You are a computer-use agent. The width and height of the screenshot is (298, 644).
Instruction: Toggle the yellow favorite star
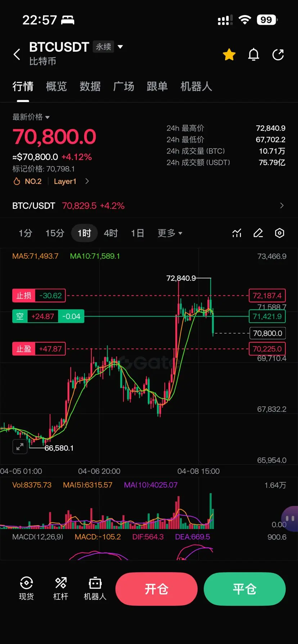click(229, 55)
